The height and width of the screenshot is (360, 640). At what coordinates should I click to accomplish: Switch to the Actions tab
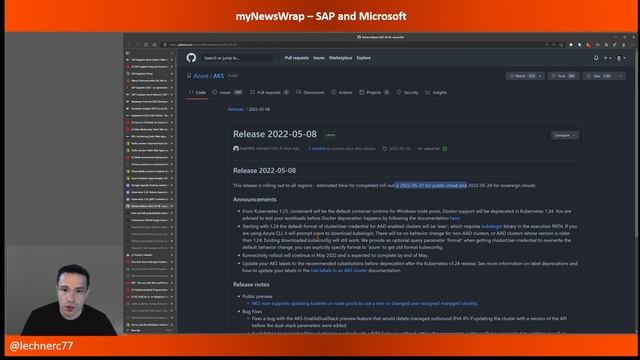(342, 93)
